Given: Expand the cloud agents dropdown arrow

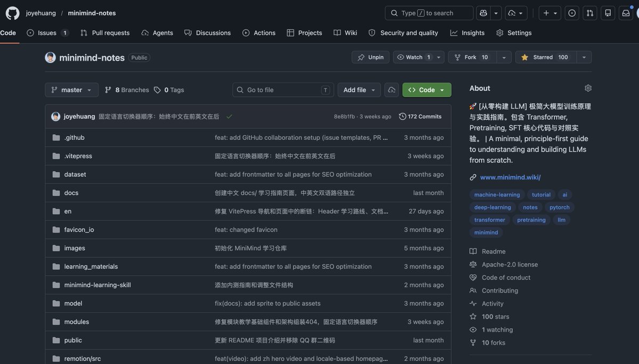Looking at the screenshot, I should click(521, 13).
